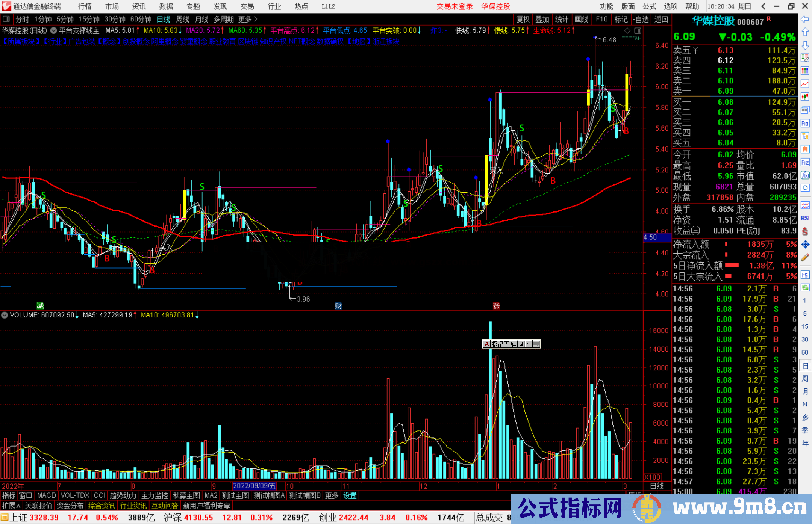Toggle the 叠加 overlay button
812x524 pixels.
542,19
